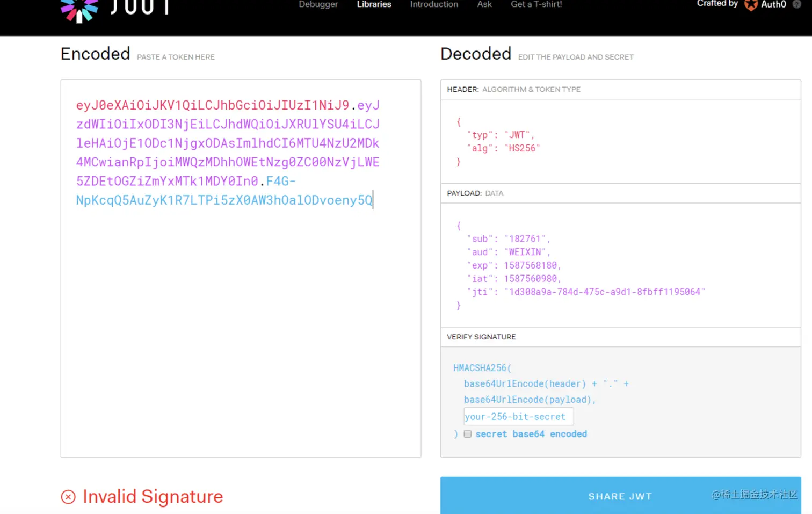Screen dimensions: 812x514
Task: Click the PAYLOAD: DATA label
Action: click(x=475, y=193)
